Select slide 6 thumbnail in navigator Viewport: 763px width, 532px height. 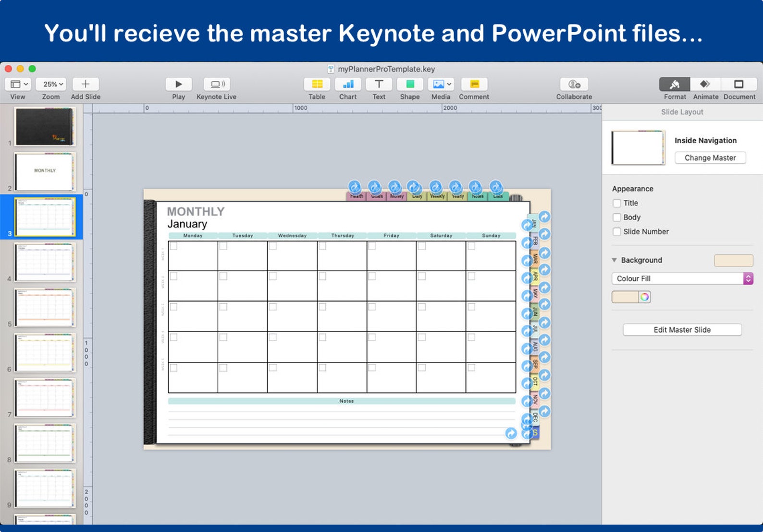45,353
